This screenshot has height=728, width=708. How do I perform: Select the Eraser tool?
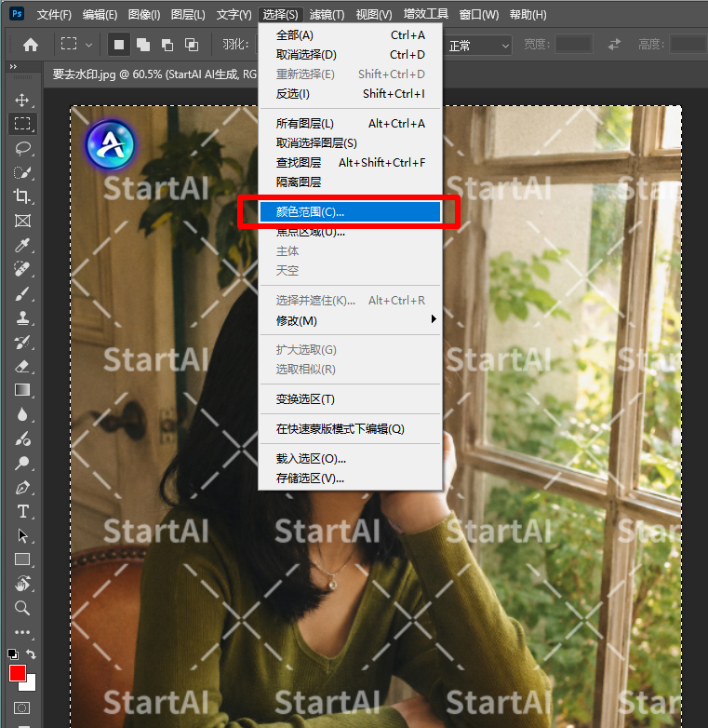tap(22, 366)
